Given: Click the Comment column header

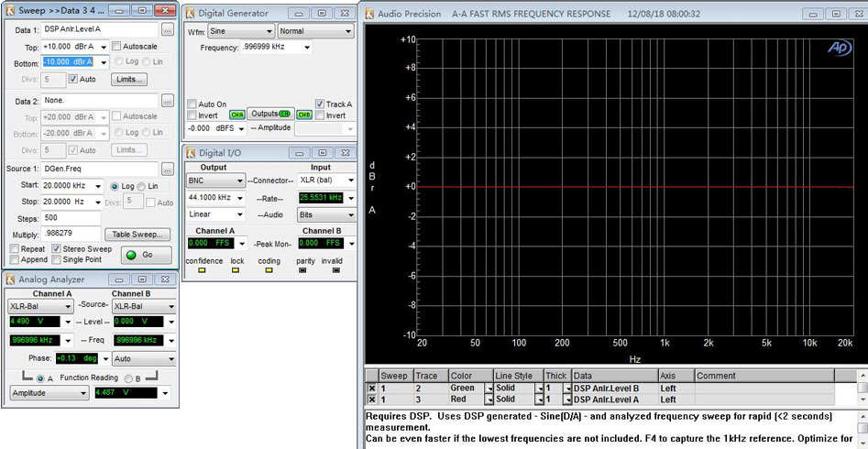Looking at the screenshot, I should pyautogui.click(x=764, y=376).
